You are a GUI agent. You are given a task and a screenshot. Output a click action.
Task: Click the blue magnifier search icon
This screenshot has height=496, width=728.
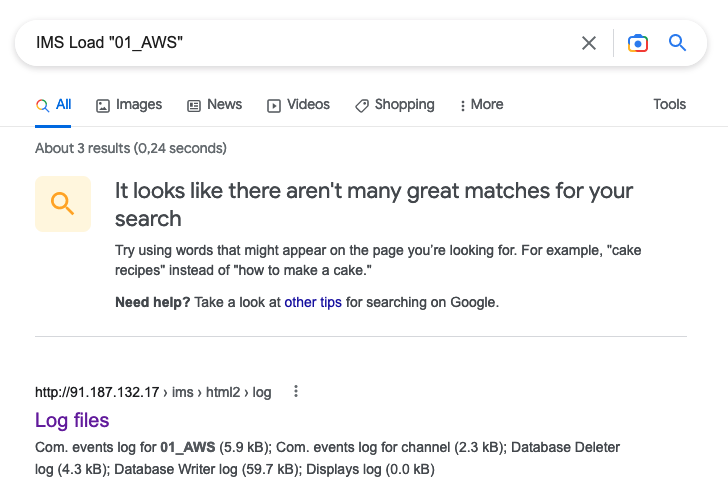click(677, 43)
